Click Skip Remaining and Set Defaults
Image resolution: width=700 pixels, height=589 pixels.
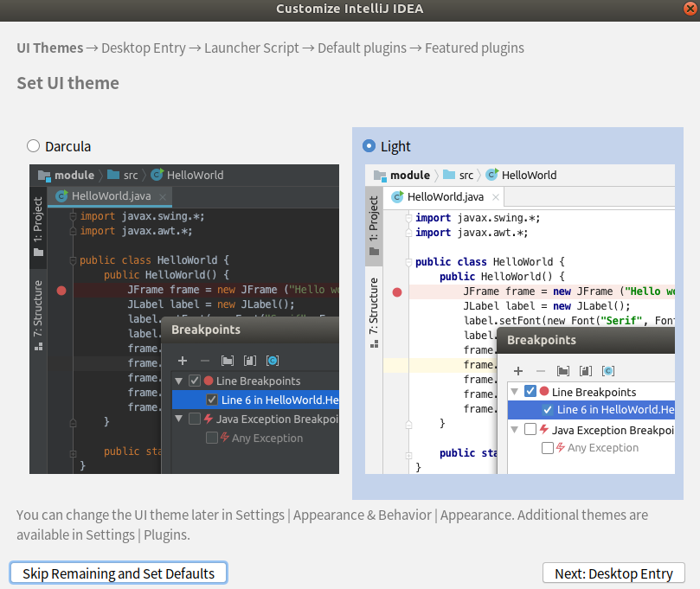pyautogui.click(x=119, y=573)
